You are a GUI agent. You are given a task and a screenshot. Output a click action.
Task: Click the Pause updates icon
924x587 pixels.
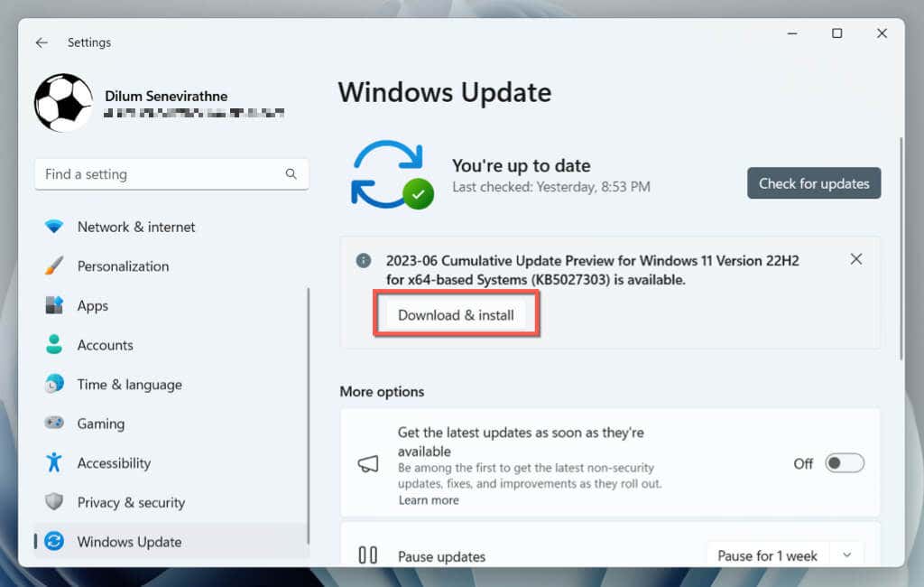pos(368,555)
